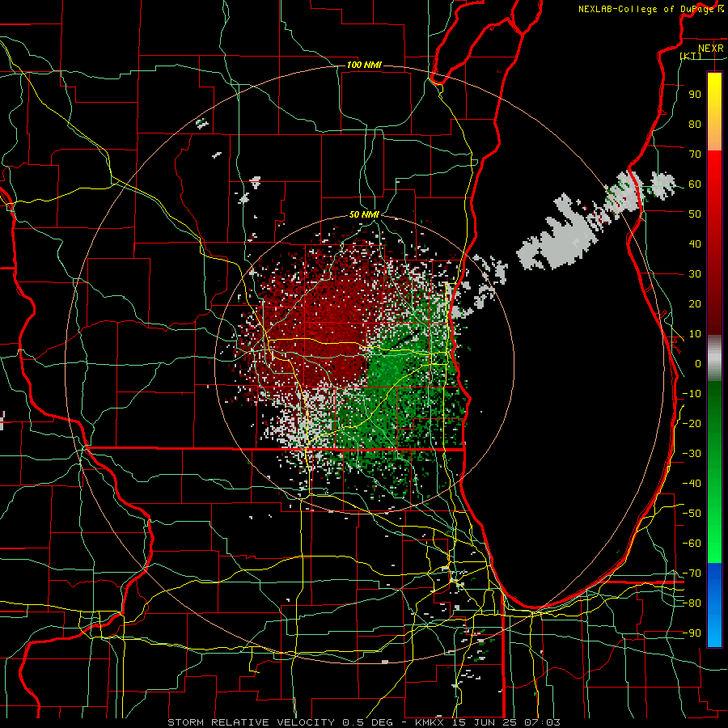Screen dimensions: 728x728
Task: Click the -80 value on the velocity scale
Action: click(692, 603)
